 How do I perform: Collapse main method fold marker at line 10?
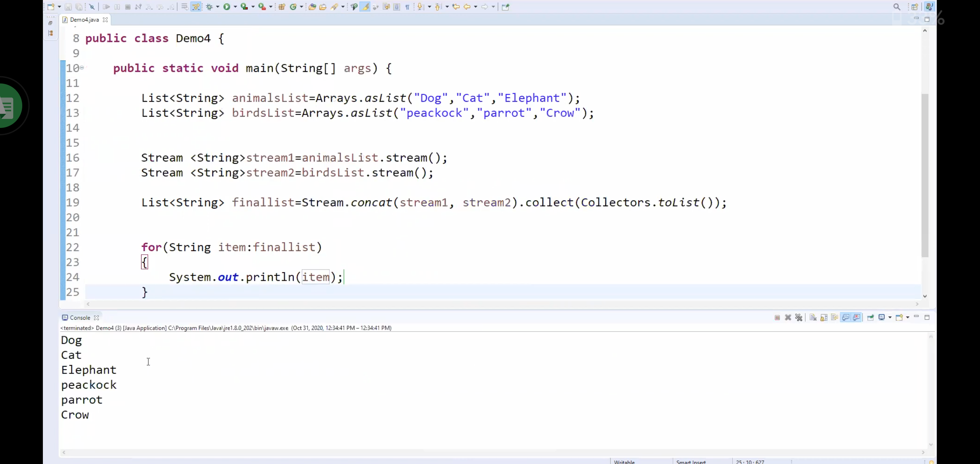click(x=82, y=68)
